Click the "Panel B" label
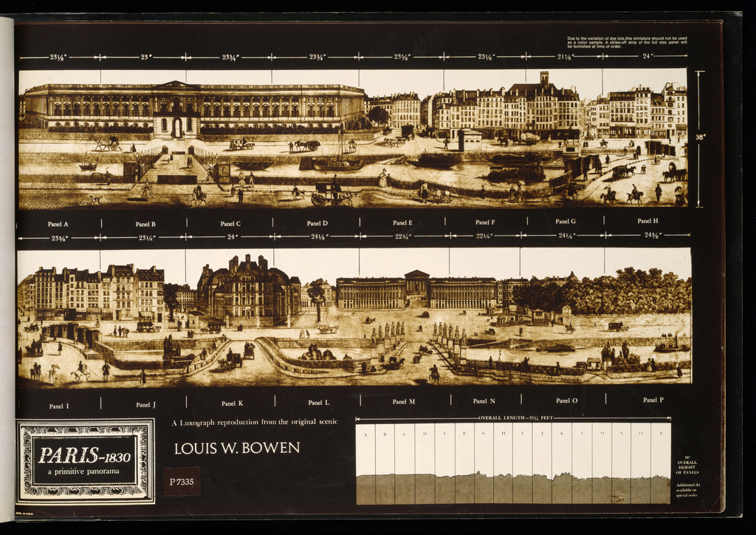This screenshot has height=535, width=756. [x=145, y=224]
